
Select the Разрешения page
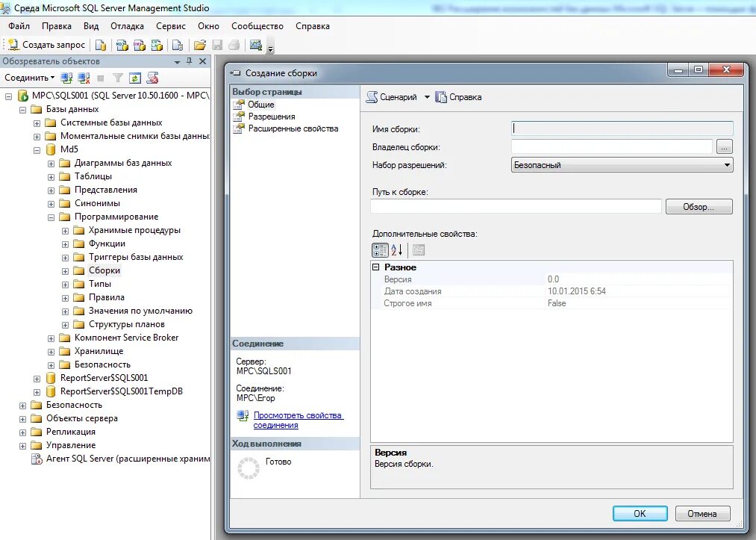coord(272,117)
